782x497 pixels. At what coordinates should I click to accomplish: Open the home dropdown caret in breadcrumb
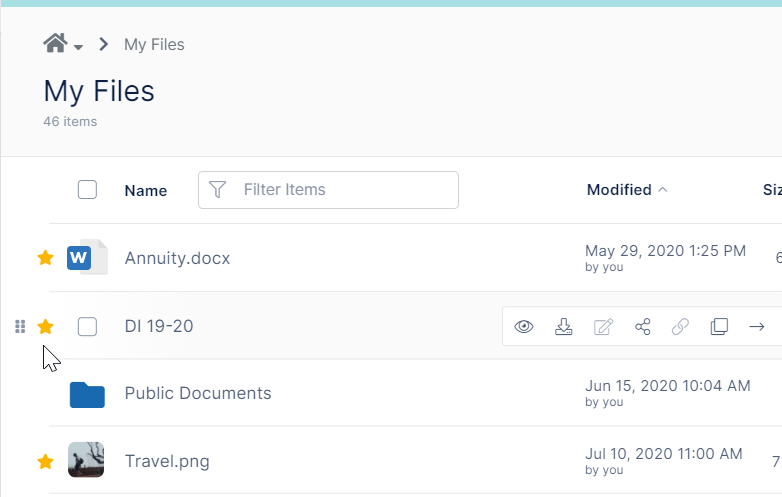(79, 47)
